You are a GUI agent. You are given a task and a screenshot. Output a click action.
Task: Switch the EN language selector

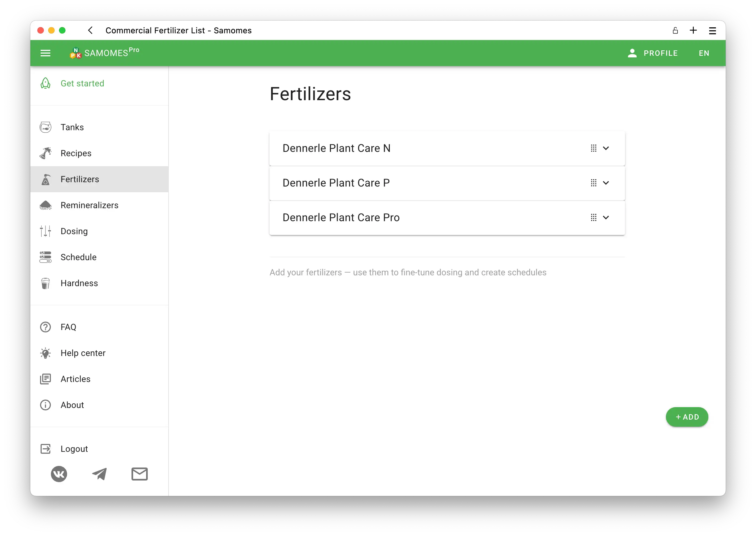704,53
